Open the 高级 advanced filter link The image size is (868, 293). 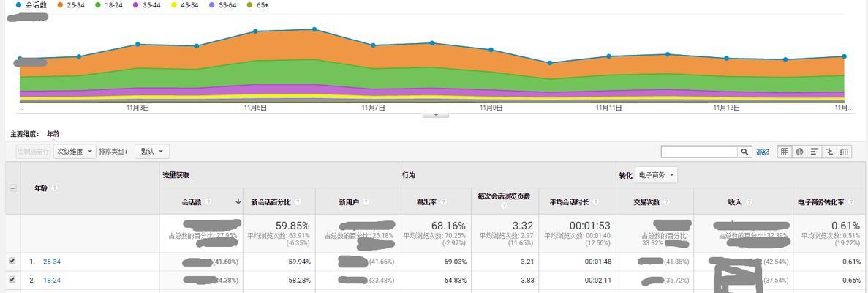pyautogui.click(x=763, y=152)
